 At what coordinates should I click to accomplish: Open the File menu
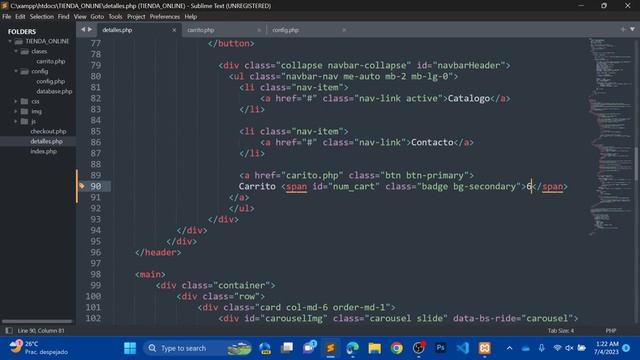pyautogui.click(x=7, y=17)
